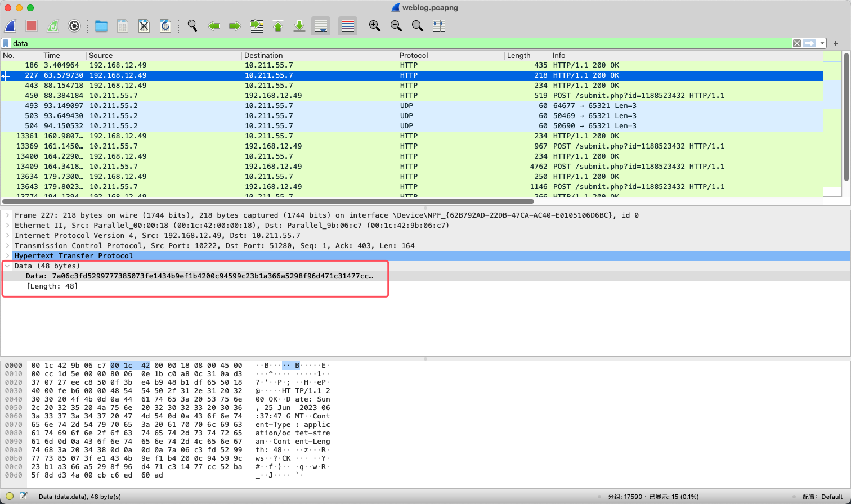Toggle packet list colorization rules
Image resolution: width=851 pixels, height=504 pixels.
(348, 26)
